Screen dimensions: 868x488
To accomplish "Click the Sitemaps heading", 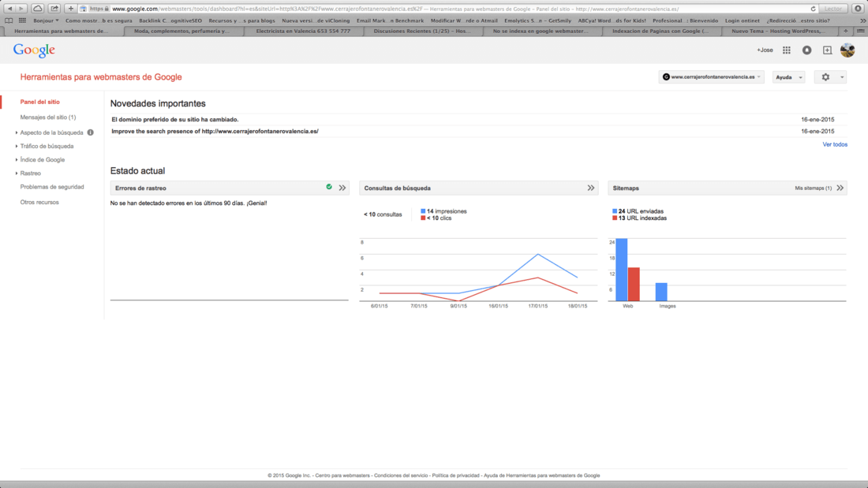I will tap(626, 188).
